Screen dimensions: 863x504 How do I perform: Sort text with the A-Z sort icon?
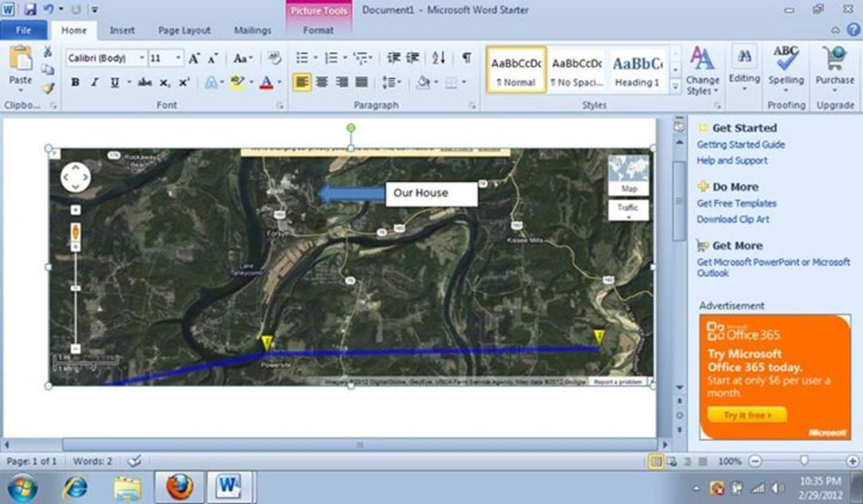(x=439, y=58)
